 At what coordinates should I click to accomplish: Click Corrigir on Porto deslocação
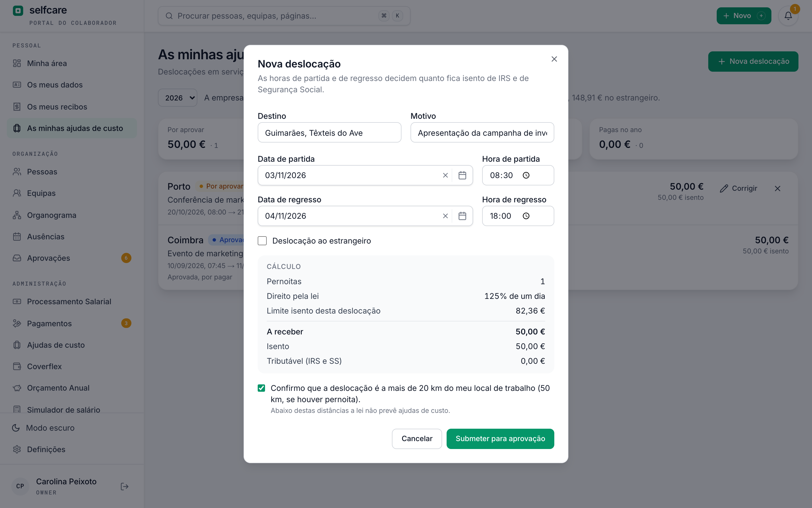738,189
